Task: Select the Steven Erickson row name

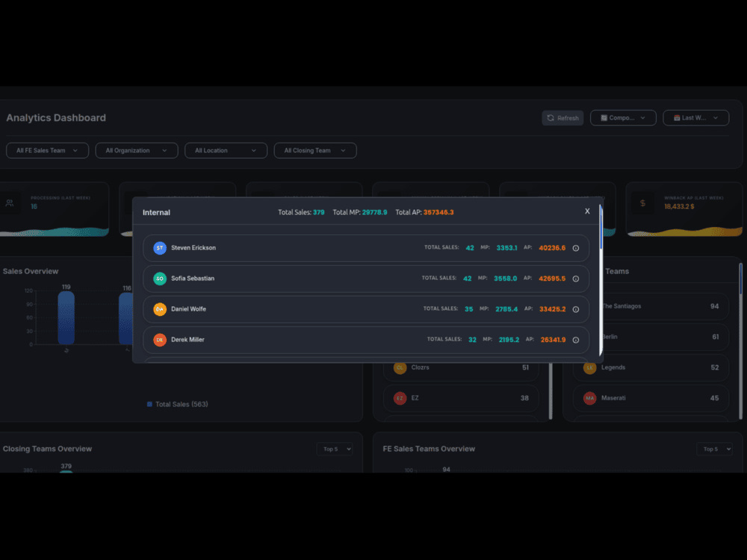Action: tap(193, 248)
